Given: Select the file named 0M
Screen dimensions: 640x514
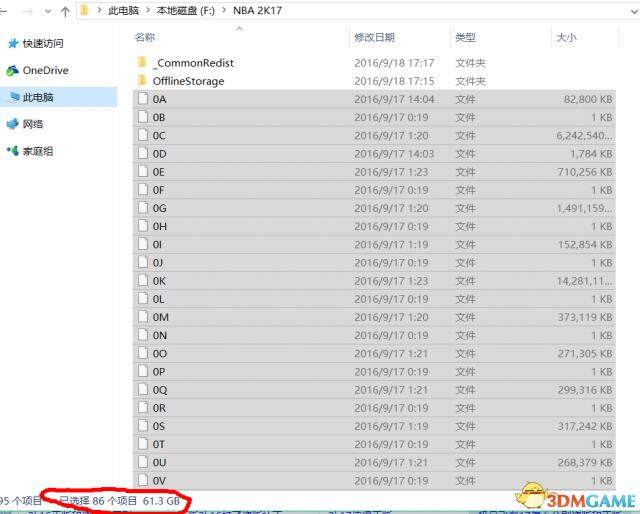Looking at the screenshot, I should 160,317.
